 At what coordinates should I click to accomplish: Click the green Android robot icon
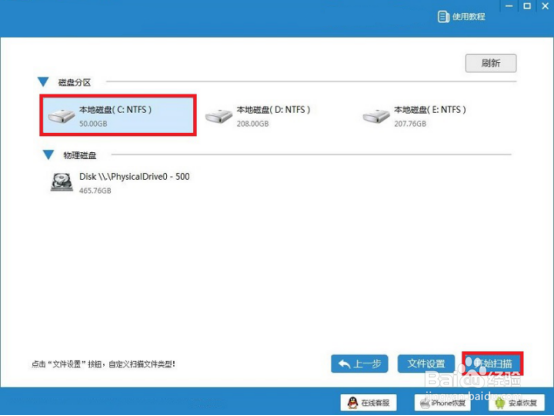click(x=500, y=403)
